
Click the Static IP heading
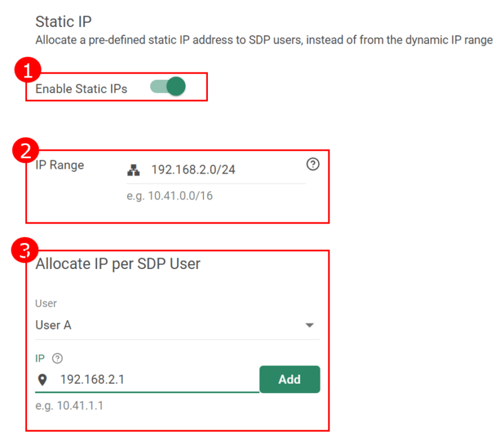(64, 22)
